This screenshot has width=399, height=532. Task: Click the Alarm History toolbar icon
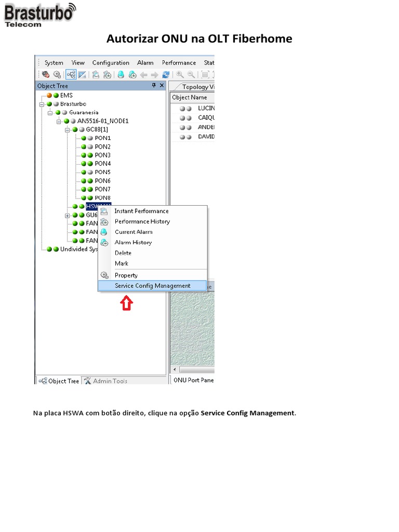[x=132, y=74]
